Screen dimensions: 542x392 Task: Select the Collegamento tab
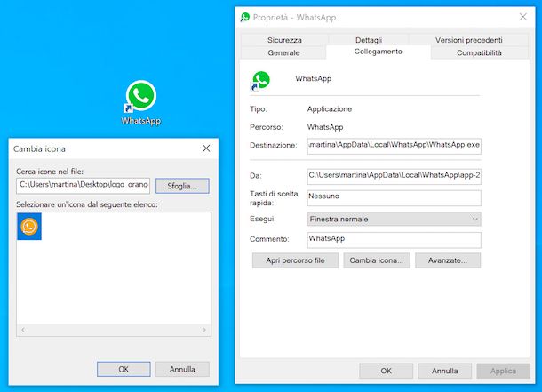click(x=379, y=52)
